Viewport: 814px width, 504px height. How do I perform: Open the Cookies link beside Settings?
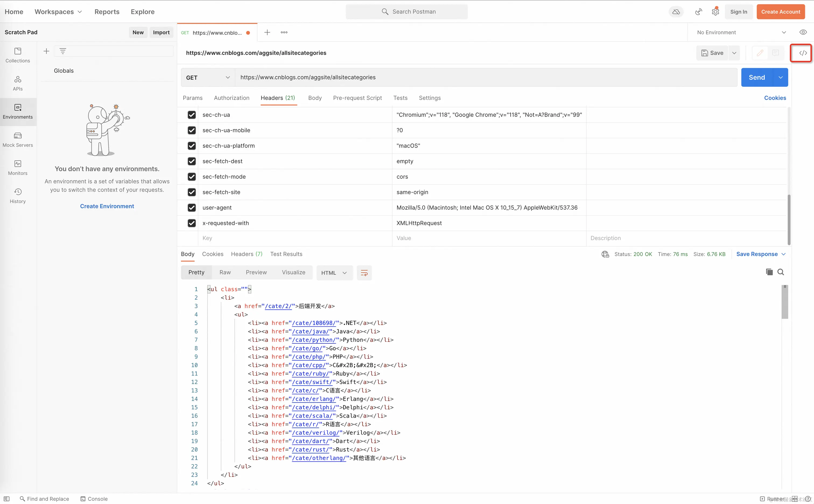tap(775, 98)
